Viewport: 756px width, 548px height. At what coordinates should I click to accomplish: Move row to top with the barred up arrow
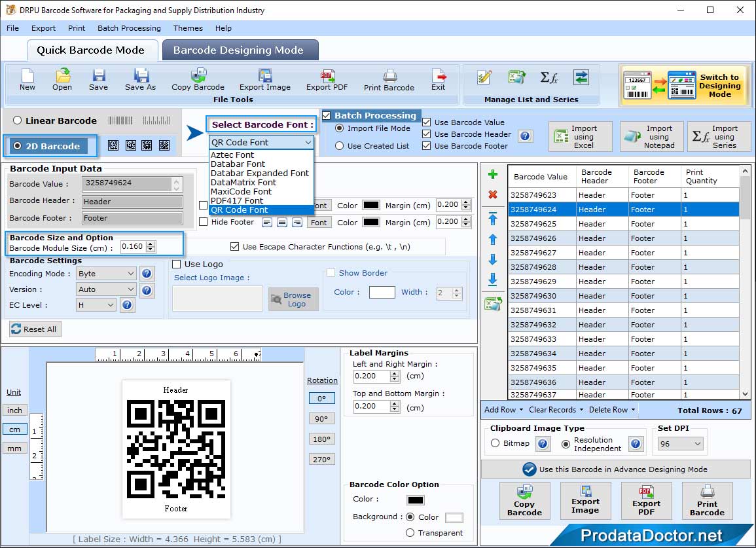tap(493, 219)
